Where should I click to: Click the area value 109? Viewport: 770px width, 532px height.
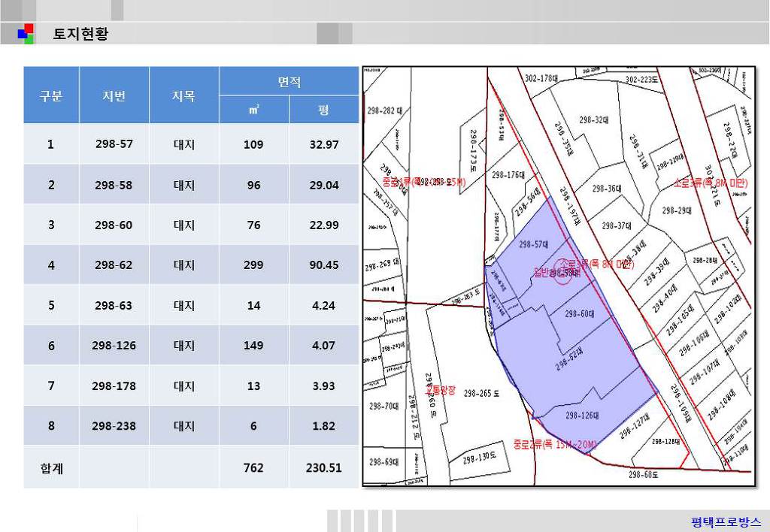253,144
